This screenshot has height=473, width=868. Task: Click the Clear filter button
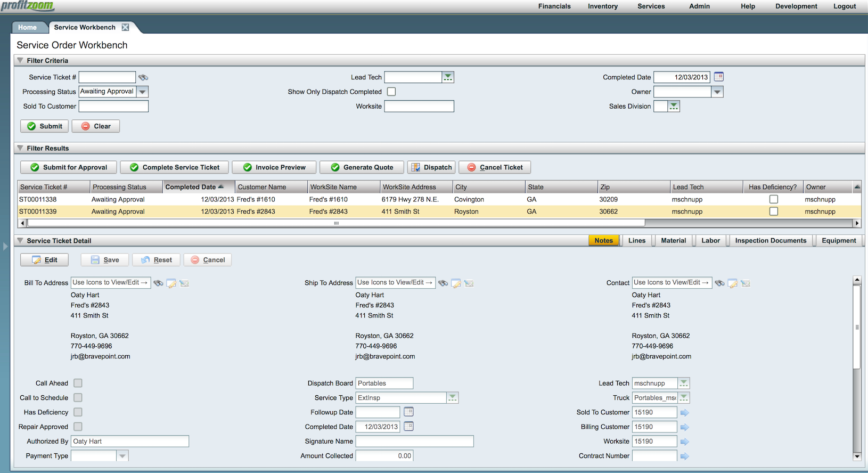[96, 126]
